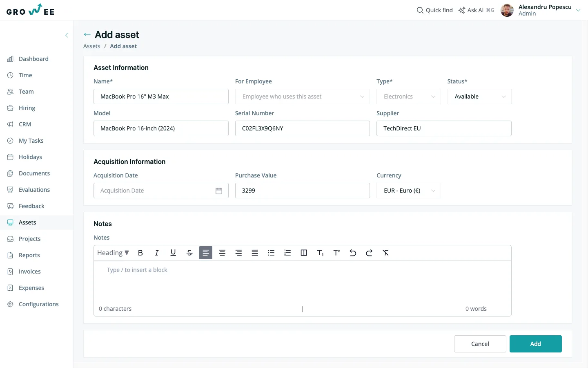This screenshot has height=368, width=588.
Task: Click the Serial Number input field
Action: pyautogui.click(x=303, y=128)
